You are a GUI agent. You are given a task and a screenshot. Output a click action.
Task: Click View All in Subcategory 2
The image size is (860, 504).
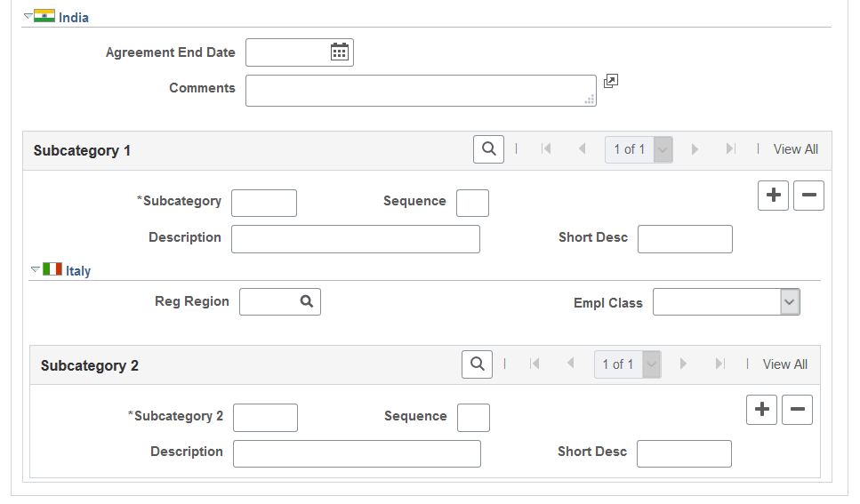click(x=784, y=364)
